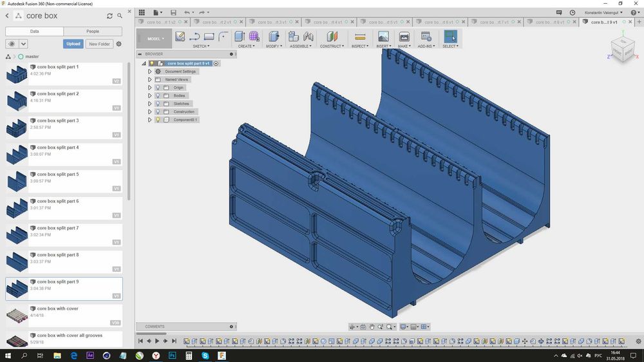Open the Display Settings icon
This screenshot has width=644, height=362.
click(403, 327)
